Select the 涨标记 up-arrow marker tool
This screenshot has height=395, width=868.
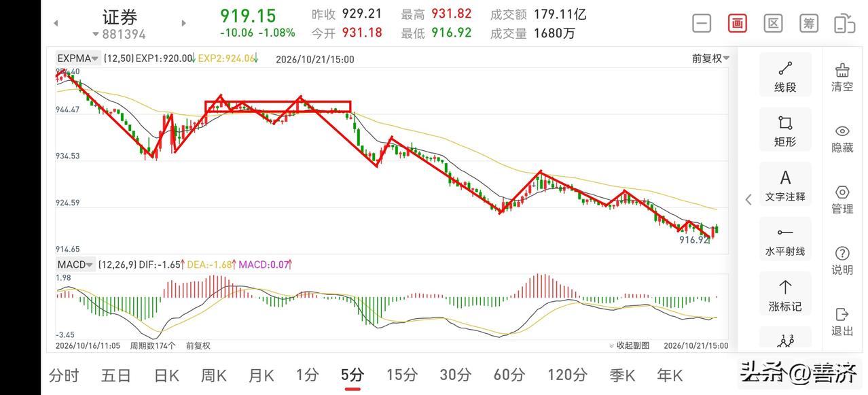(785, 294)
